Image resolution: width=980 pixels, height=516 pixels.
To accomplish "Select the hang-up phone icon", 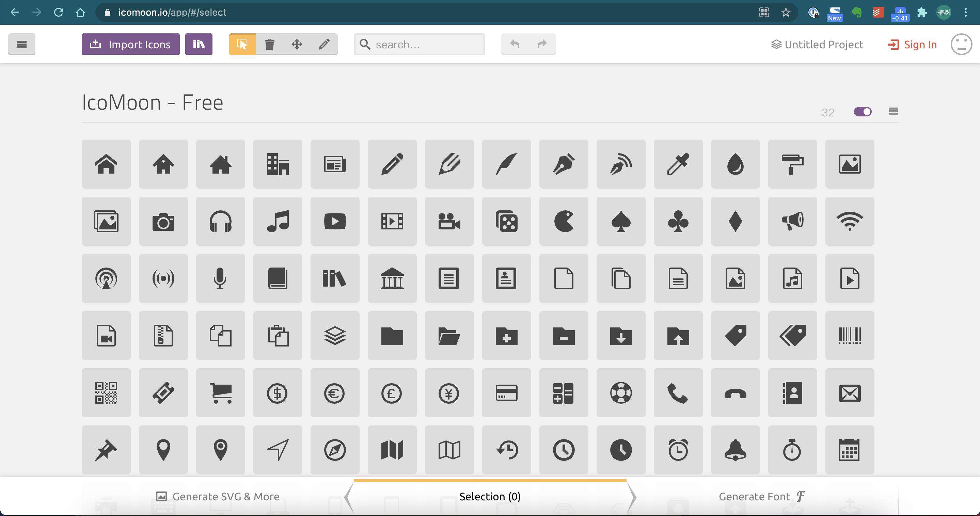I will pos(736,393).
